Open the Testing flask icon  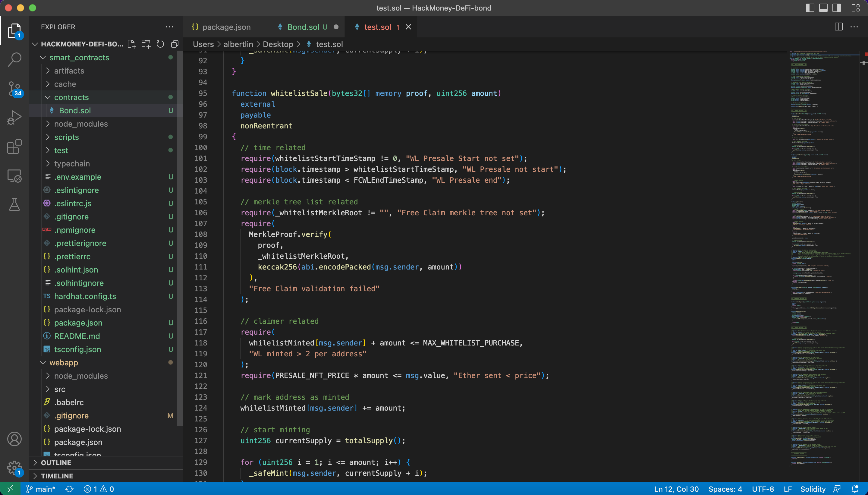pyautogui.click(x=14, y=204)
